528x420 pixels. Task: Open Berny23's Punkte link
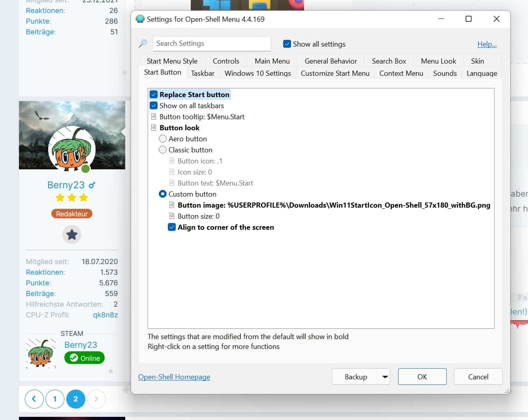click(39, 283)
